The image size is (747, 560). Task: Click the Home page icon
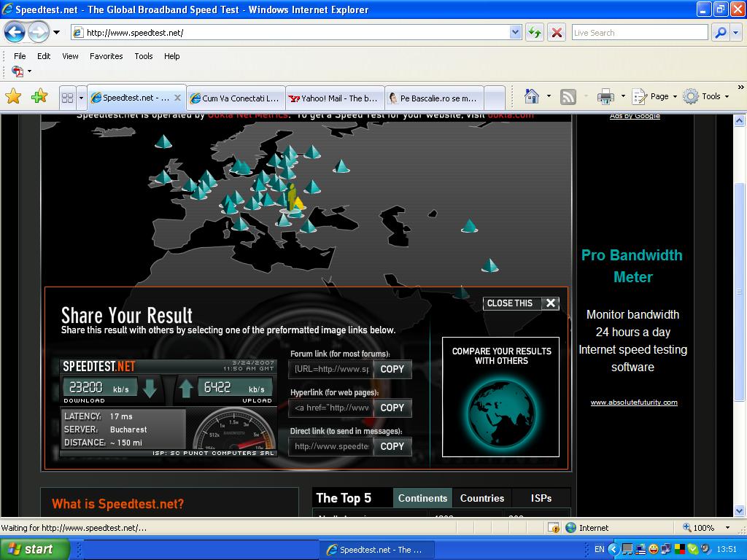[532, 96]
